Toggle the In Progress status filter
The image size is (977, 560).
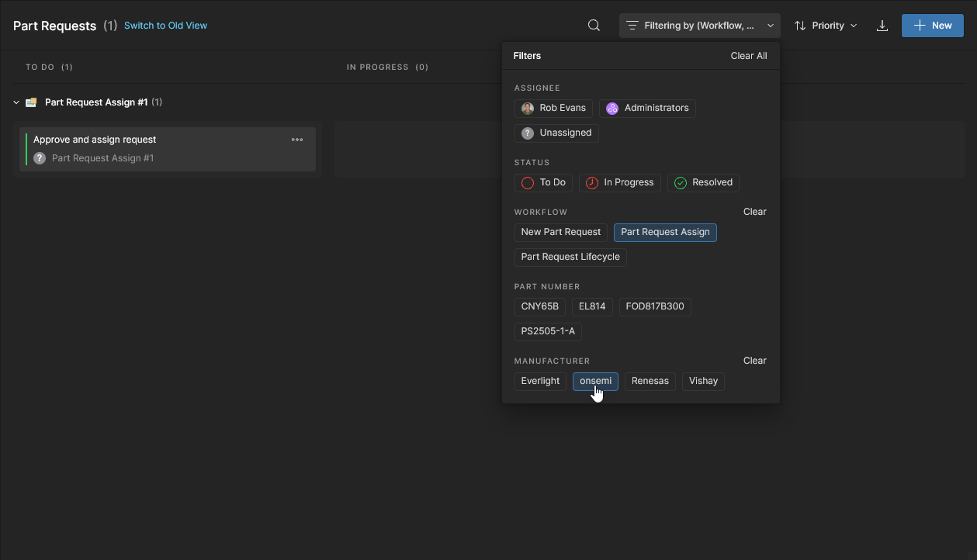(619, 182)
